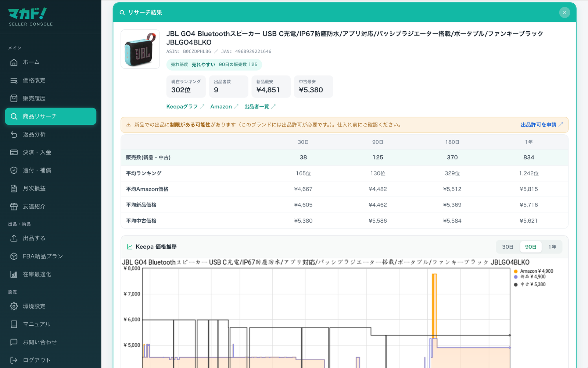
Task: Select 商品リサーチ in the sidebar
Action: coord(51,116)
